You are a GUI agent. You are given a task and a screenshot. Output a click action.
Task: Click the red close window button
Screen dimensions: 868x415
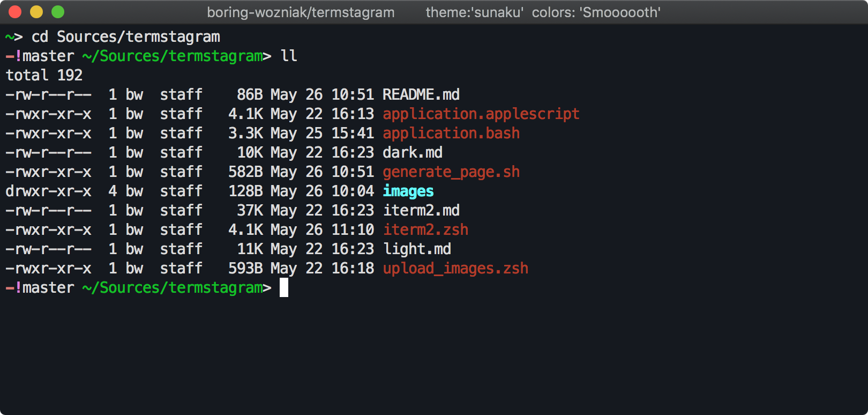(15, 12)
